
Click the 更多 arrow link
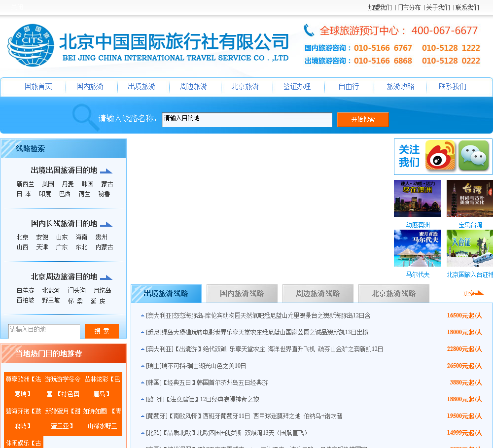point(473,293)
